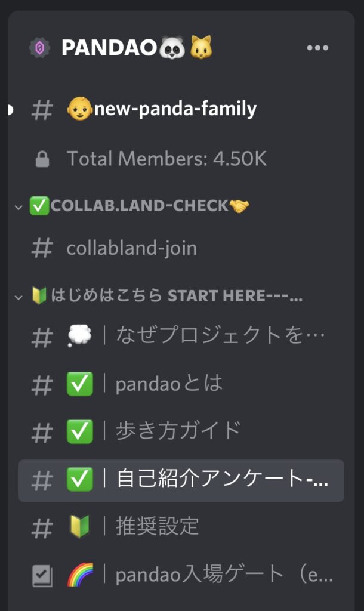
Task: Click the beginner mark icon on 推奨設定
Action: [x=80, y=526]
